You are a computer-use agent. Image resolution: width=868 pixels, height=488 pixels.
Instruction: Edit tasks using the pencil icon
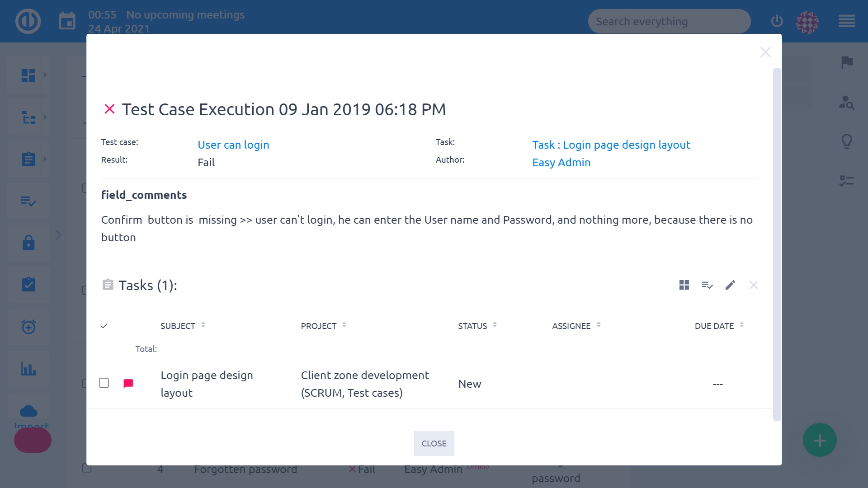731,285
